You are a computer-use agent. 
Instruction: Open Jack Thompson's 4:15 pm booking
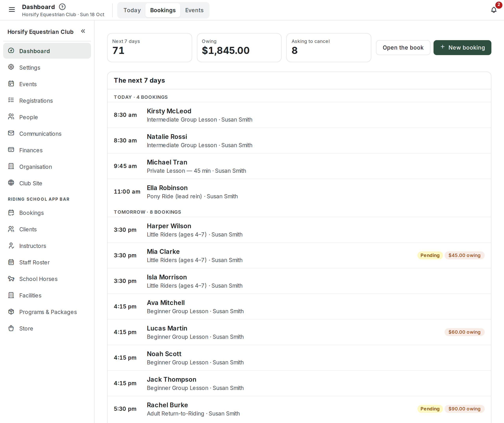299,383
